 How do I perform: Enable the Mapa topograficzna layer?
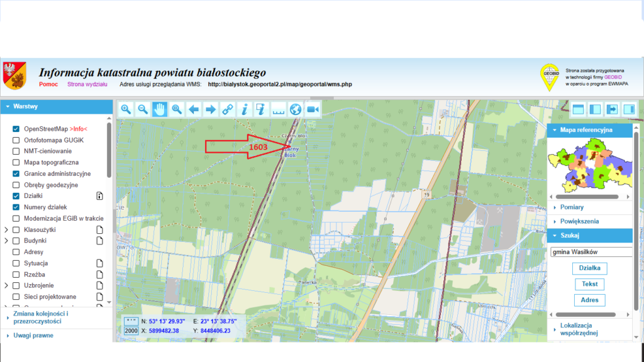click(16, 163)
